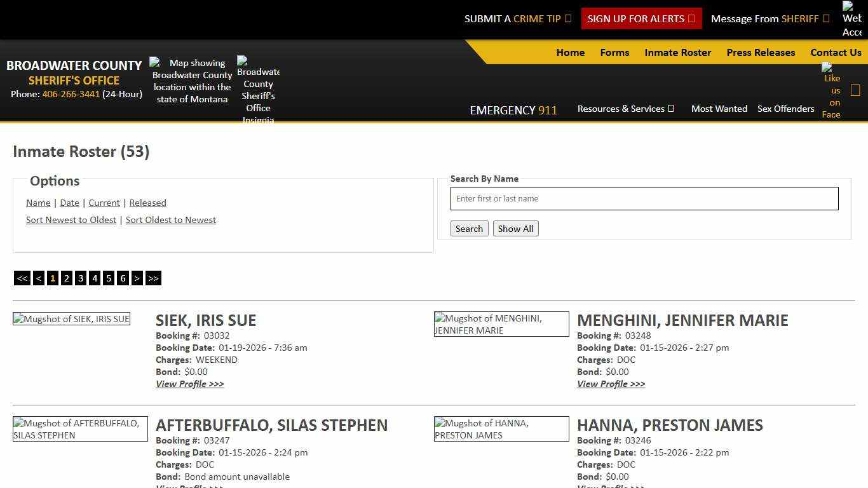This screenshot has height=488, width=868.
Task: Expand the Message From SHERIFF dropdown
Action: point(770,18)
